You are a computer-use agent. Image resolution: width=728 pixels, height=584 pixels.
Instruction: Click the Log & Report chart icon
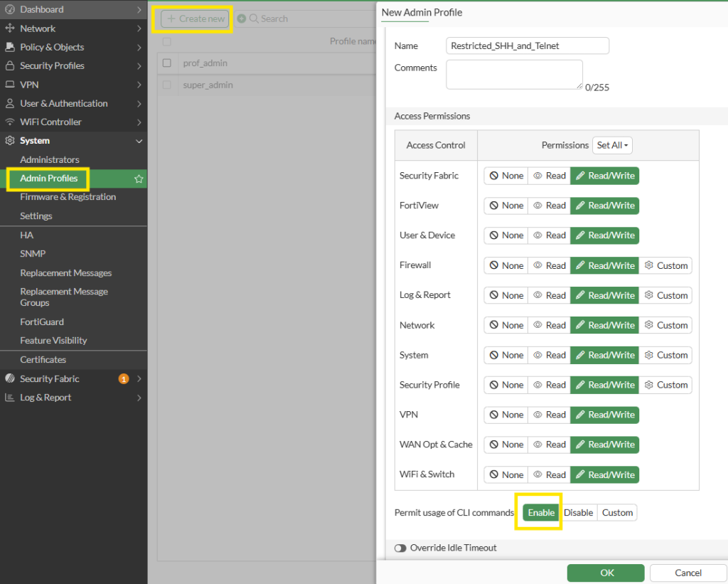(10, 397)
